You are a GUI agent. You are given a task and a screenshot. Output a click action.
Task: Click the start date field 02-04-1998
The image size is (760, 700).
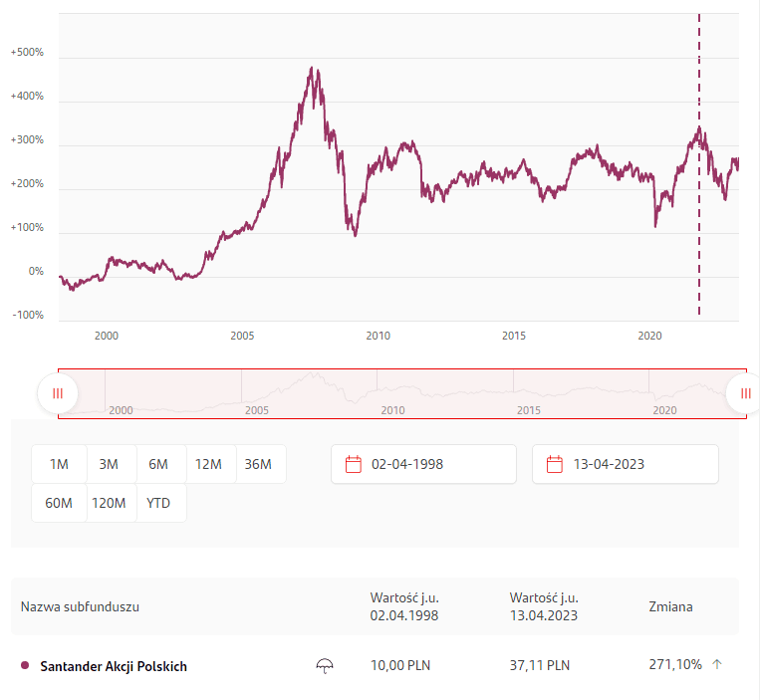(x=433, y=464)
